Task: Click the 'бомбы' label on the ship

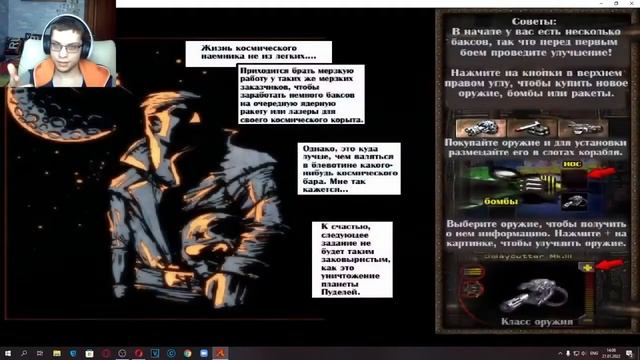Action: point(501,202)
